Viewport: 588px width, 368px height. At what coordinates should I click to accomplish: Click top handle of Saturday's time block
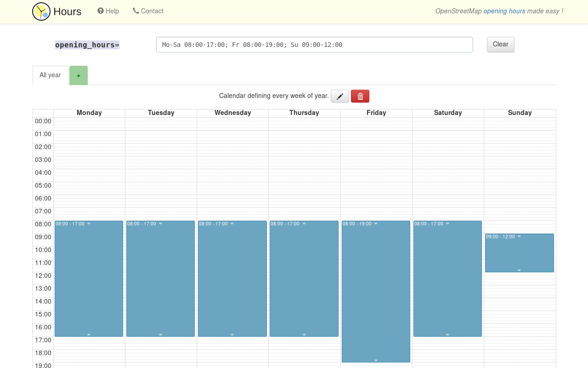(447, 224)
